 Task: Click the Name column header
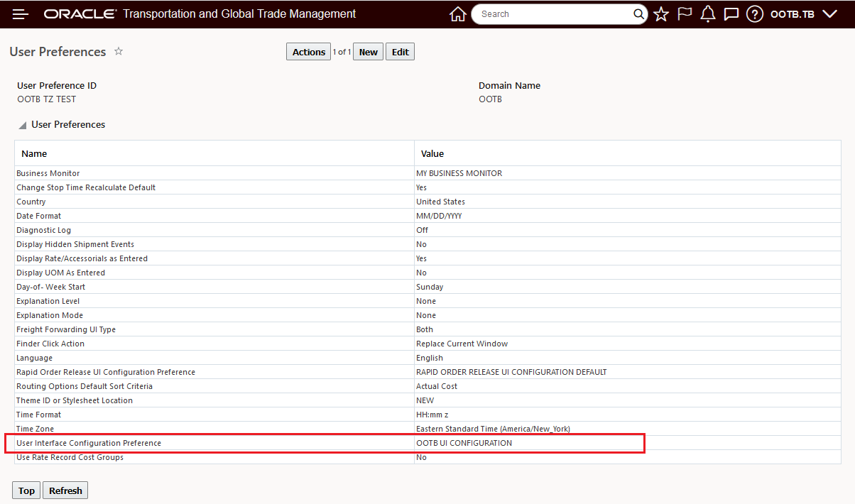click(x=34, y=153)
